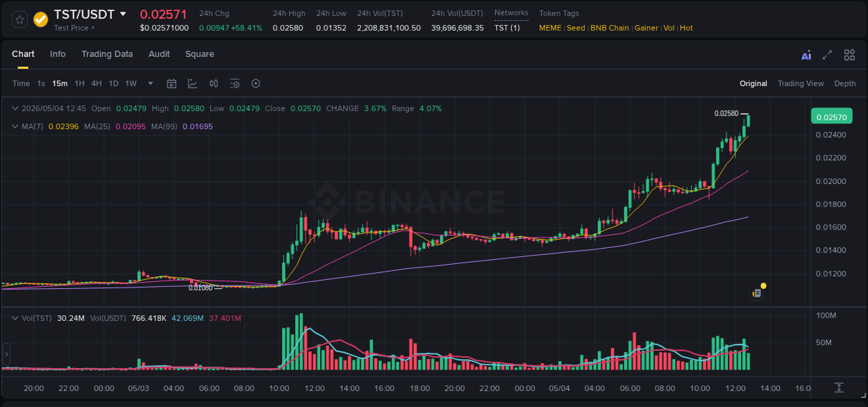Click the Range value 4.07%
The image size is (868, 407).
tap(431, 108)
